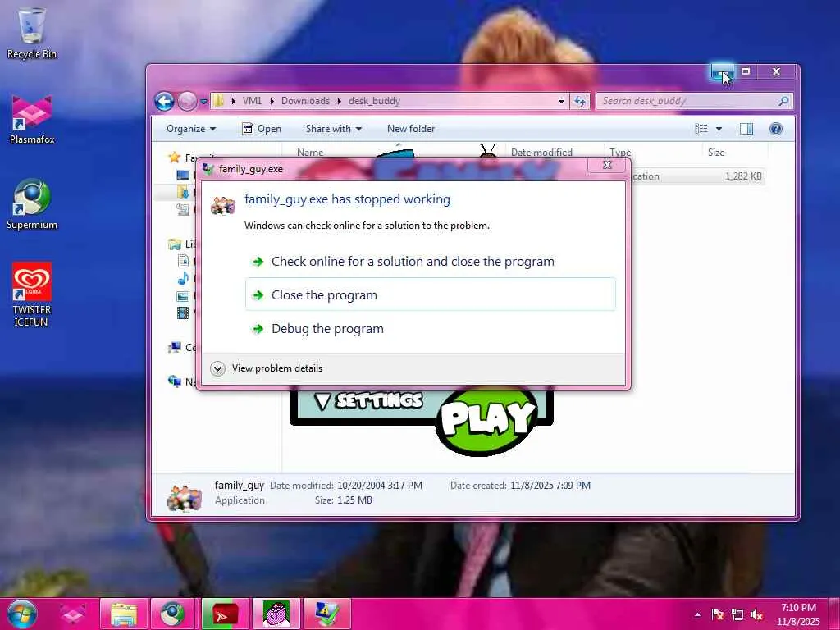Choose Debug the program
The height and width of the screenshot is (630, 840).
click(430, 328)
